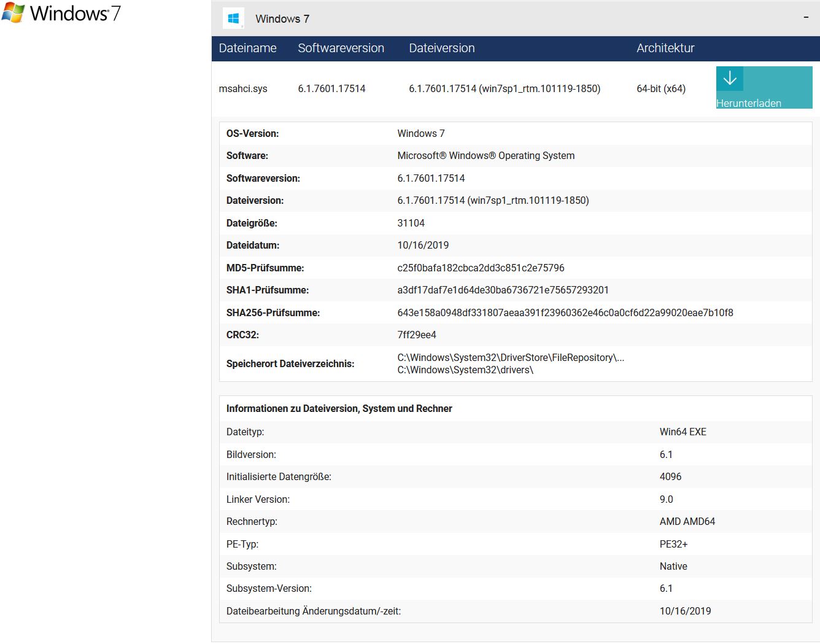
Task: Click the CRC32 value 7ff29ee4
Action: [417, 335]
